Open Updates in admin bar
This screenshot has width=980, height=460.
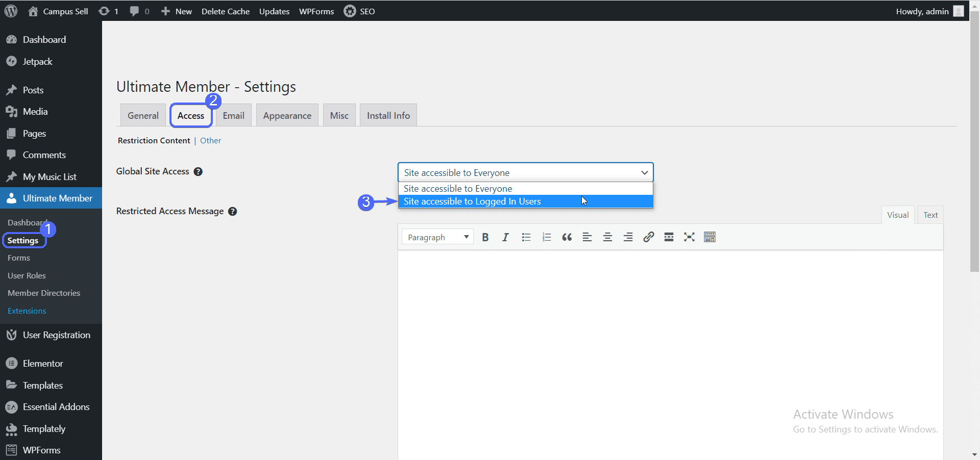point(274,11)
